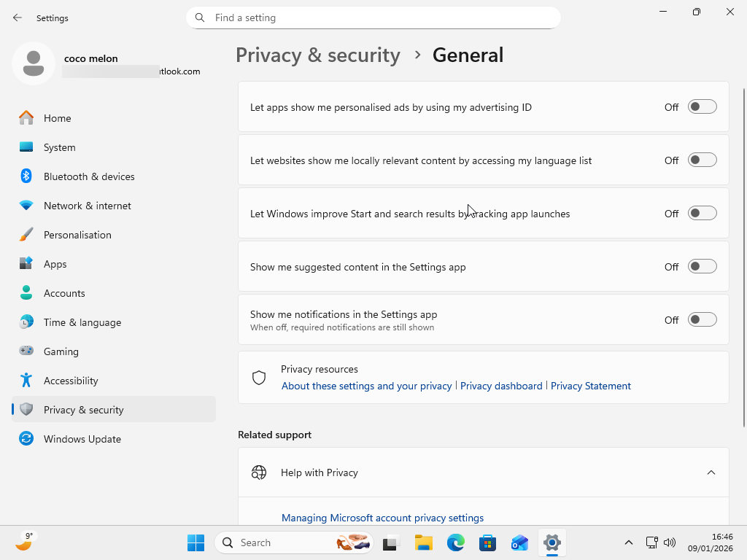The image size is (747, 560).
Task: Enable the advertising ID personalised ads toggle
Action: coord(702,106)
